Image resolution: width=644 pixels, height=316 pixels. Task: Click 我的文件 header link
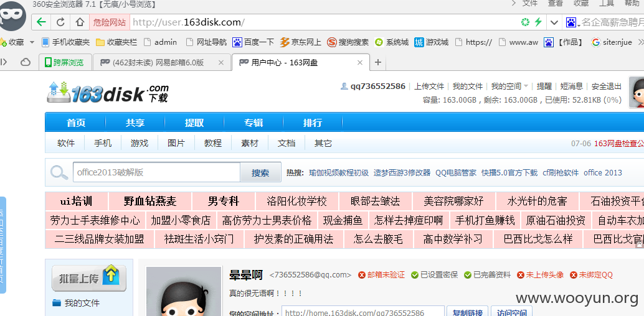[x=467, y=86]
